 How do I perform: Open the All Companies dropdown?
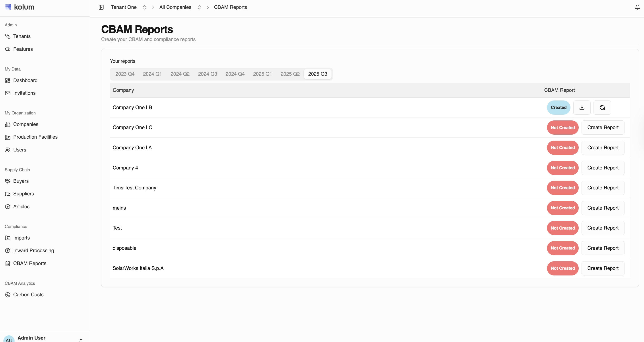[199, 7]
